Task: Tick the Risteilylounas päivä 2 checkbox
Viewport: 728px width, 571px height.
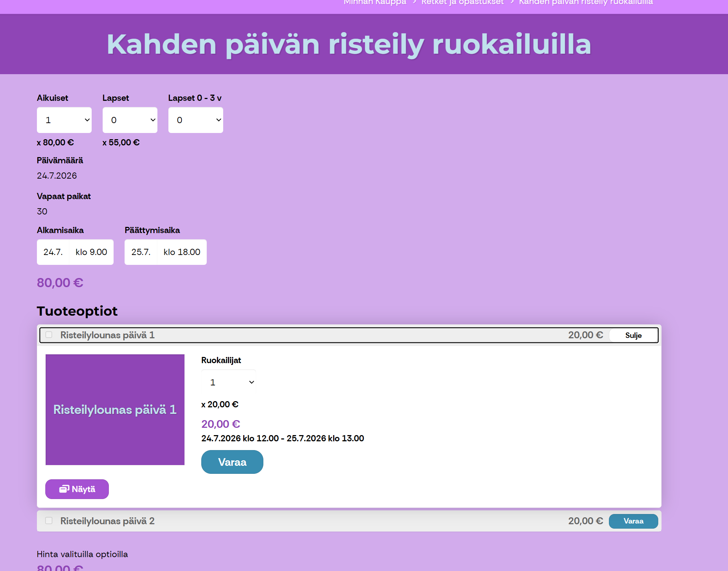Action: point(49,521)
